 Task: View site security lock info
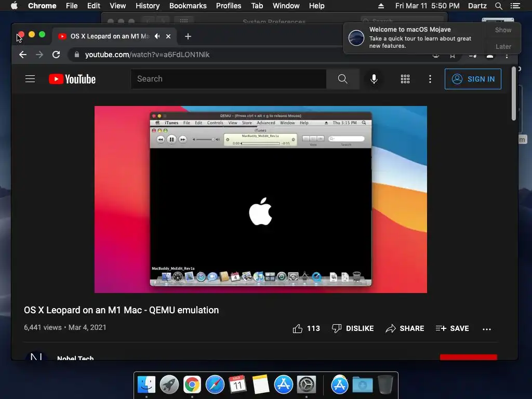click(x=77, y=55)
